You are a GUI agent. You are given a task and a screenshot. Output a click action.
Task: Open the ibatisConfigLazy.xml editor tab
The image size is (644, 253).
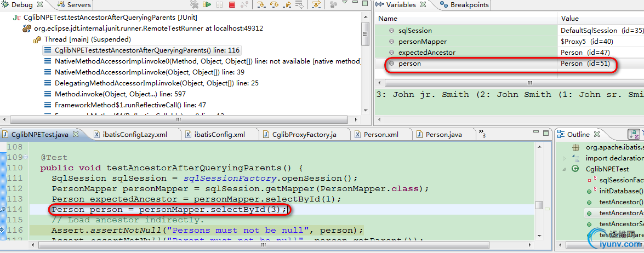132,135
